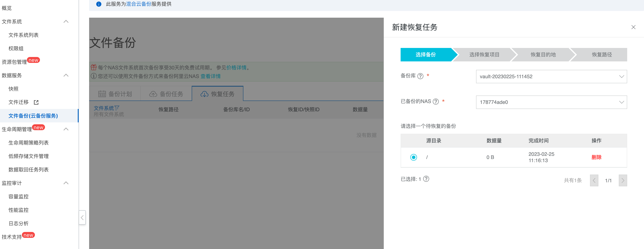Click help icon next to 备份库 label

point(420,76)
